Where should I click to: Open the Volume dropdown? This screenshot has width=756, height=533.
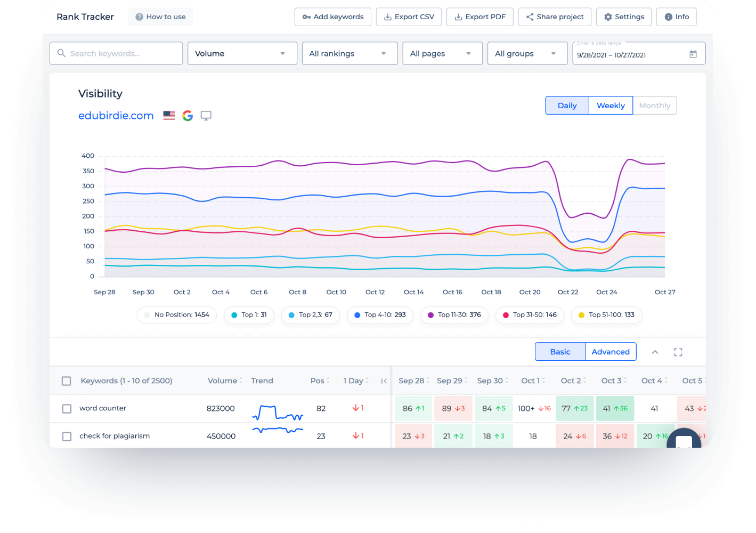(x=242, y=53)
